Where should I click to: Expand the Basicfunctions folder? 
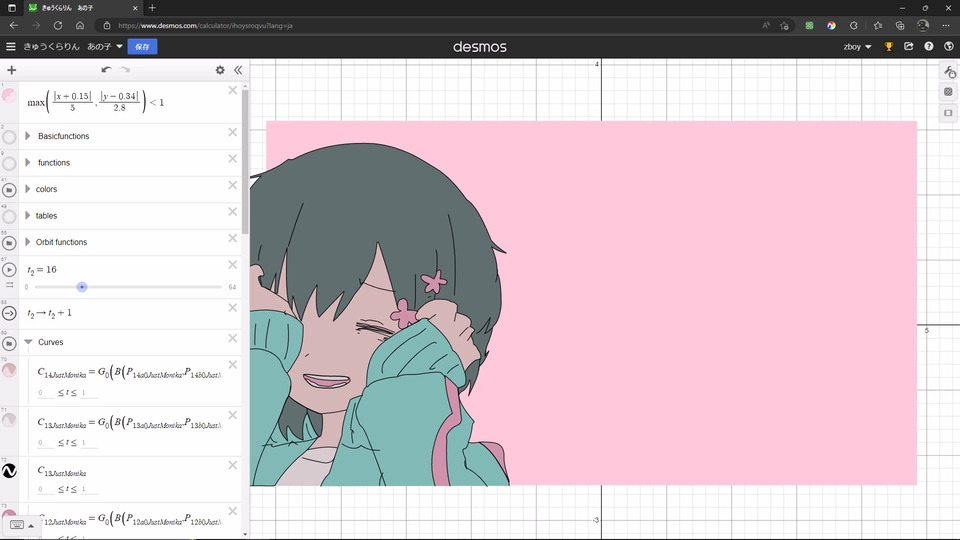point(28,136)
